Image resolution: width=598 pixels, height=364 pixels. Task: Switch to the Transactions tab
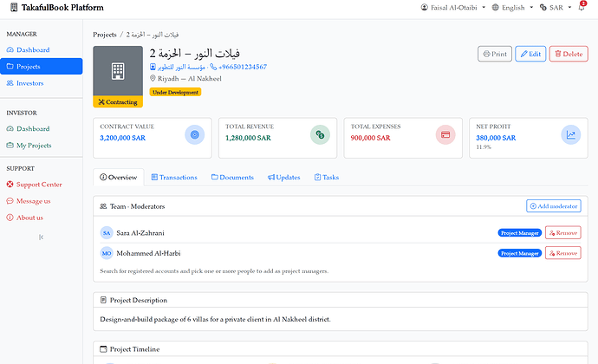174,178
